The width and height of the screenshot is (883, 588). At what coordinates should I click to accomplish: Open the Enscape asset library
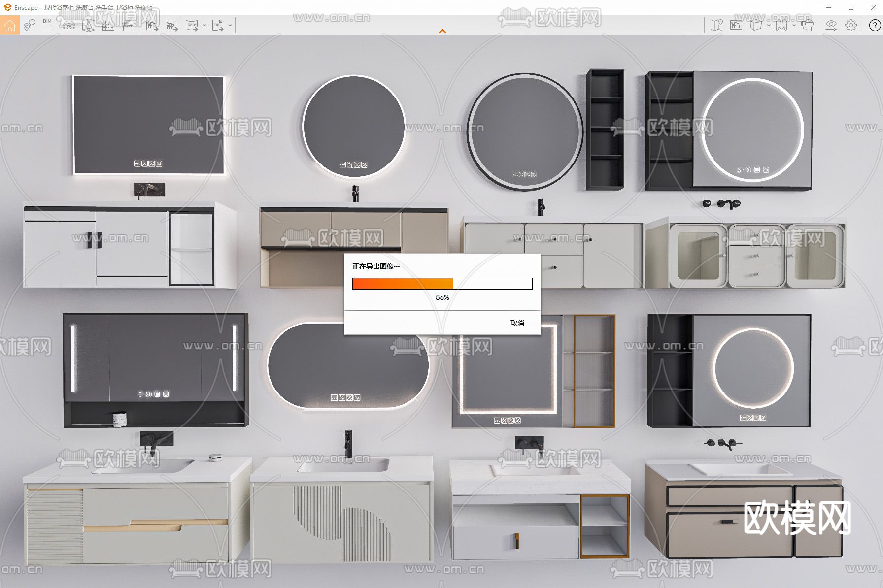tap(88, 25)
